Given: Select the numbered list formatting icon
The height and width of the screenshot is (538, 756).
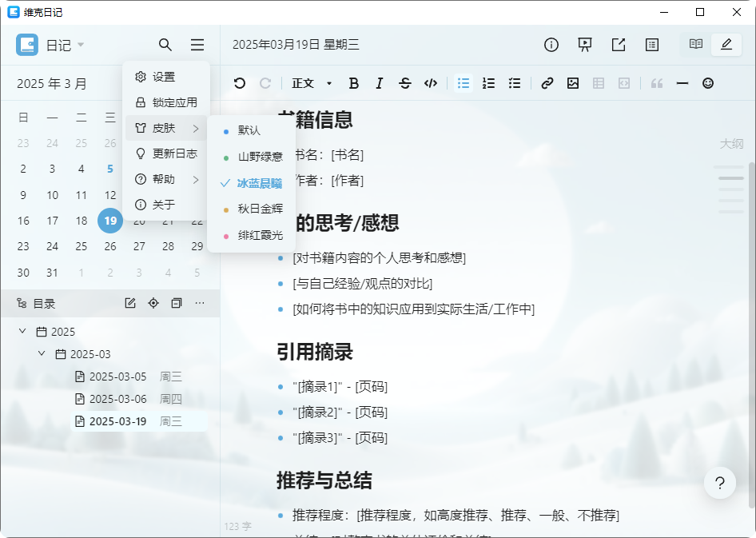Looking at the screenshot, I should pos(488,82).
